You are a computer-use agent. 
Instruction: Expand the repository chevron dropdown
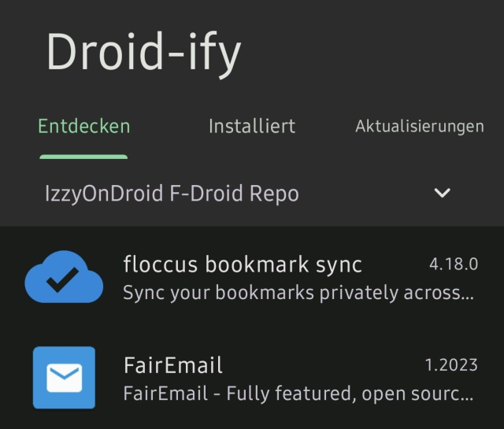pos(443,193)
